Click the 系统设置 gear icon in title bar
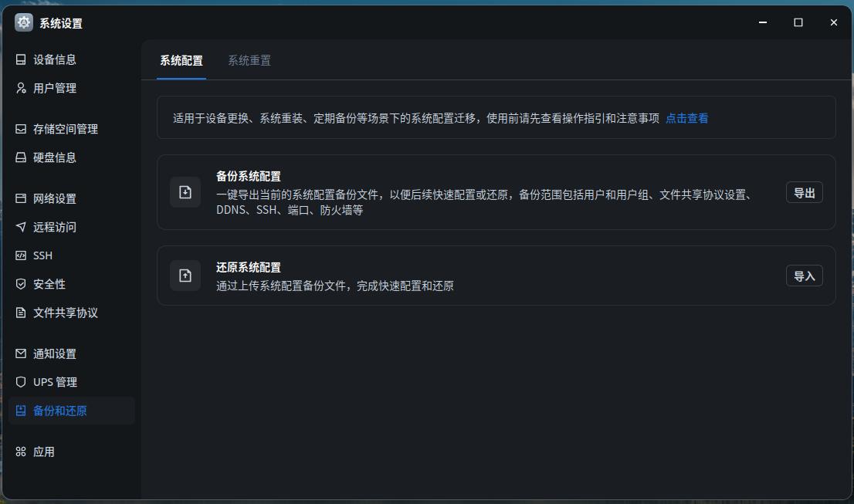This screenshot has width=854, height=504. [23, 22]
